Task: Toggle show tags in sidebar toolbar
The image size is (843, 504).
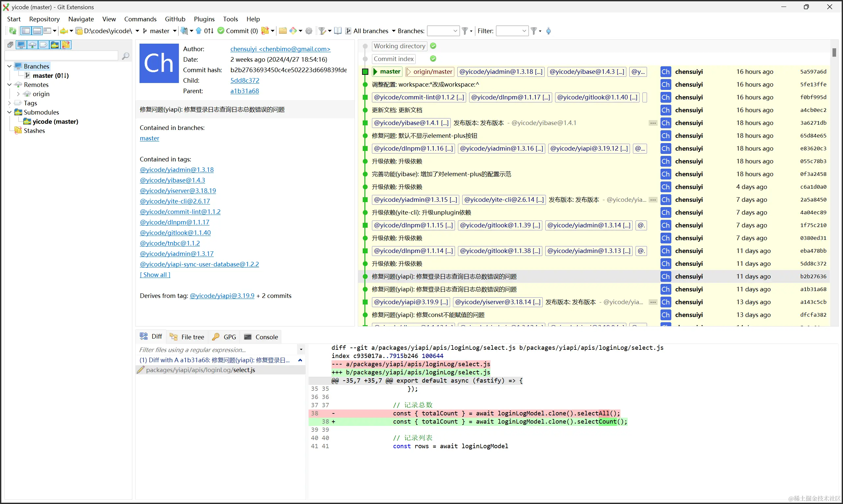Action: click(43, 45)
